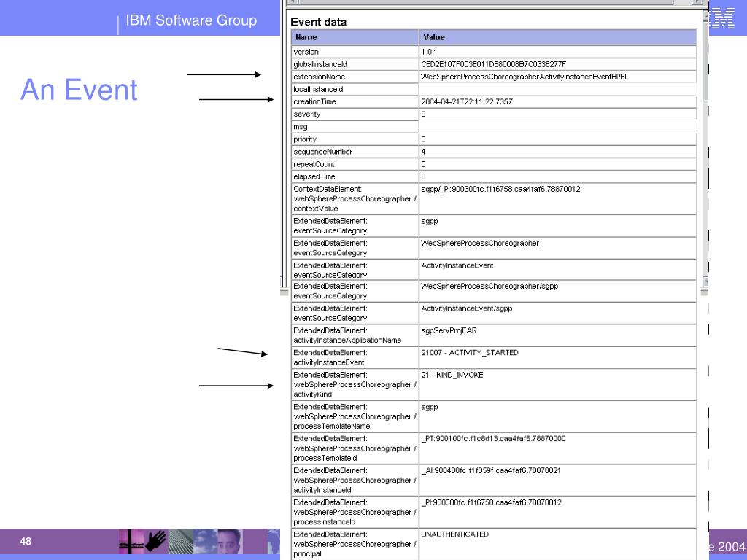Select sgpp value in the processTemplateName row

(429, 407)
